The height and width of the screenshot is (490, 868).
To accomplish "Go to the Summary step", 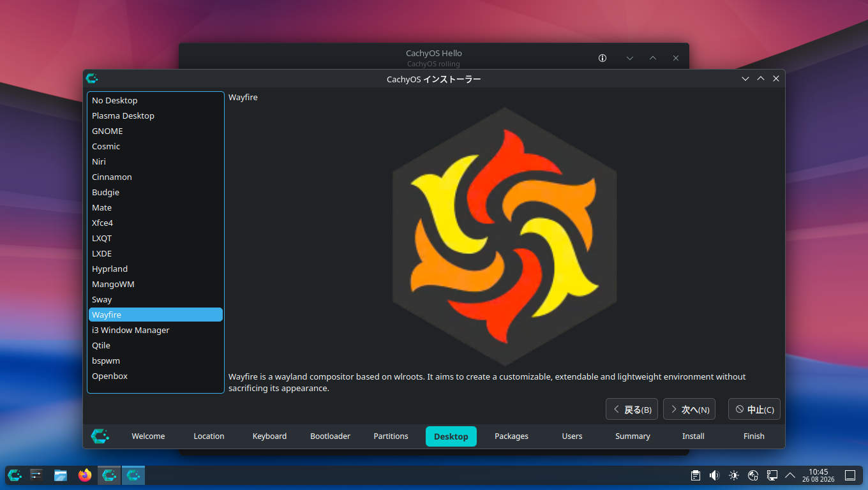I will coord(632,436).
